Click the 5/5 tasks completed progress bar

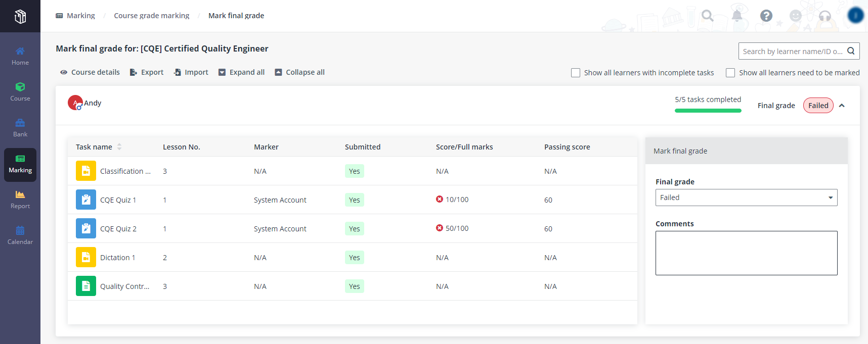[708, 111]
